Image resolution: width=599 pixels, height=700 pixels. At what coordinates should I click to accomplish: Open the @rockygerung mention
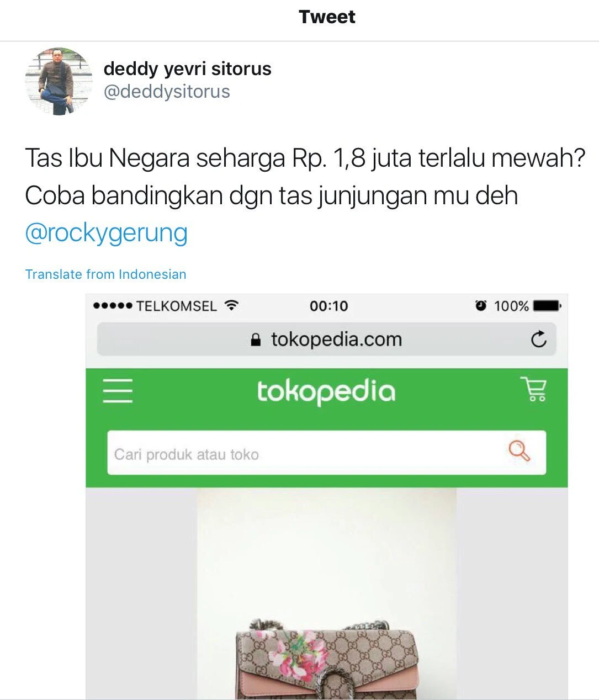pos(107,232)
